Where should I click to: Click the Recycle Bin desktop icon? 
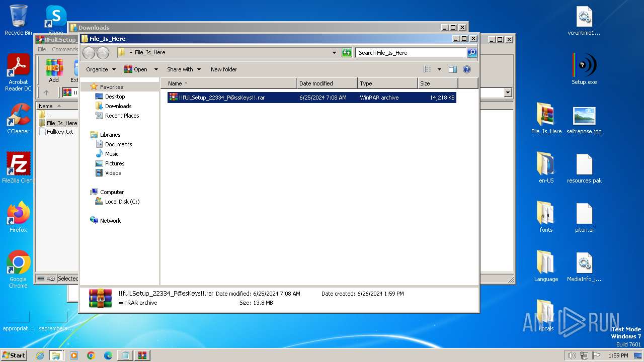[18, 20]
